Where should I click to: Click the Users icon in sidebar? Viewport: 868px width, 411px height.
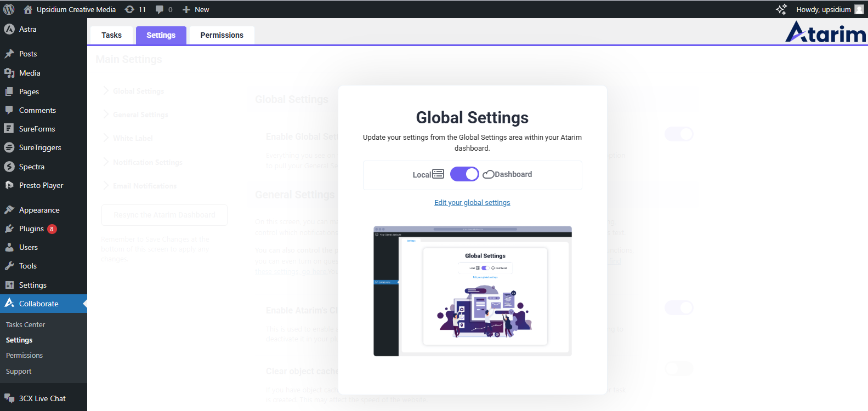pyautogui.click(x=9, y=247)
